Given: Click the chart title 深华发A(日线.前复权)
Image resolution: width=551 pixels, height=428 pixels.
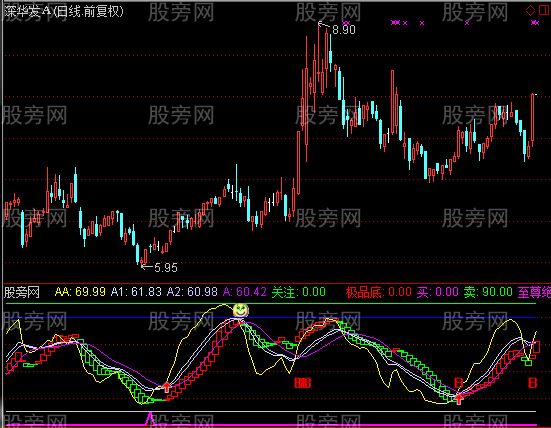Looking at the screenshot, I should pos(64,11).
